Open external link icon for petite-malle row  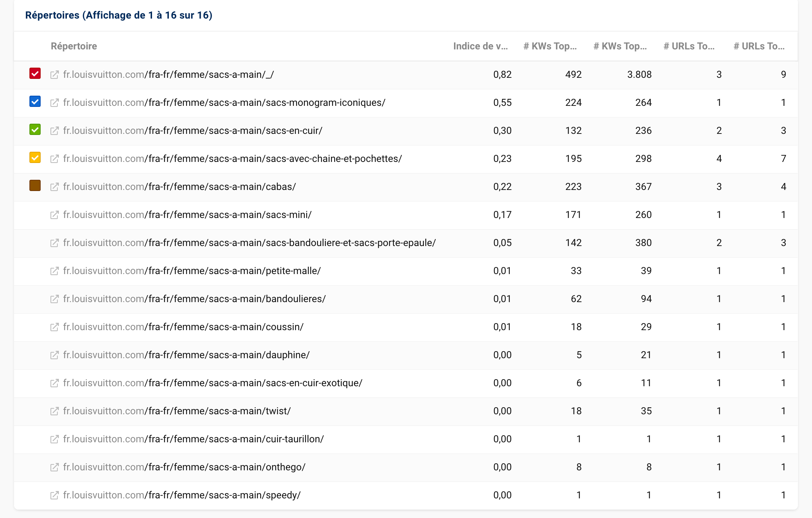tap(54, 271)
